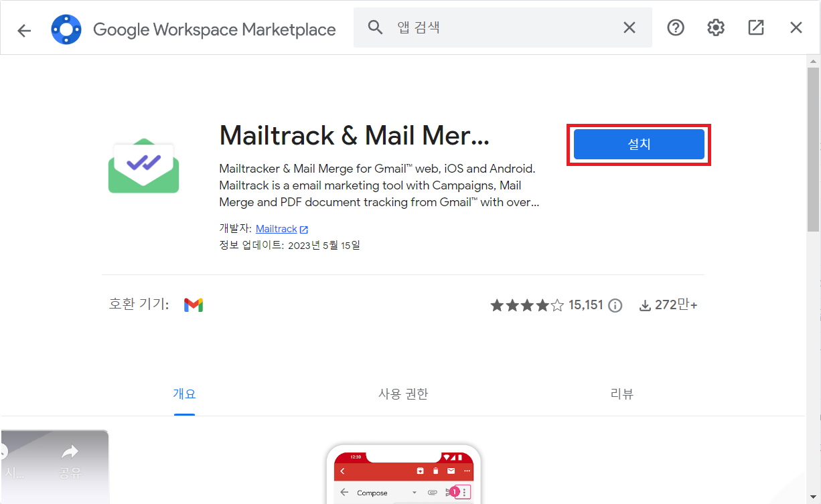
Task: Click the Gmail compatibility icon
Action: point(193,305)
